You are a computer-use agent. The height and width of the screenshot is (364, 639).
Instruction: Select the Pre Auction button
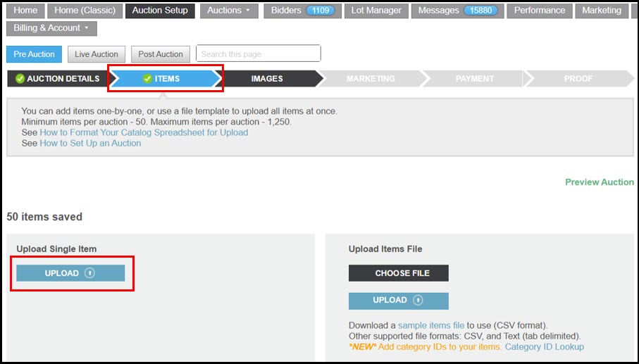point(34,54)
